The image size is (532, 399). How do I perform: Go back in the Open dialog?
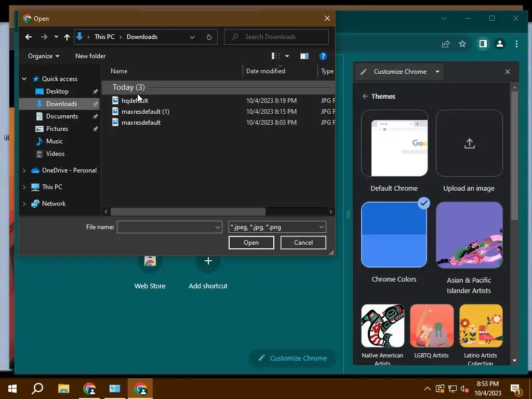click(29, 37)
